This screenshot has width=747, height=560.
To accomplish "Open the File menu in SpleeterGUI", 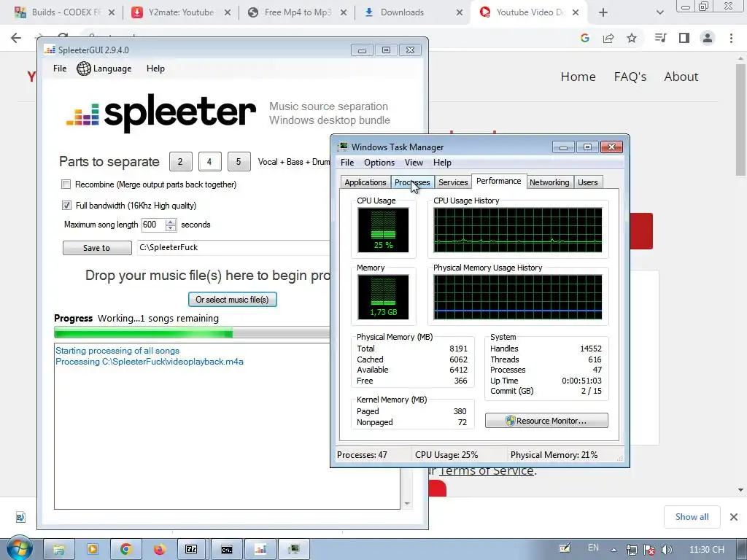I will tap(60, 69).
